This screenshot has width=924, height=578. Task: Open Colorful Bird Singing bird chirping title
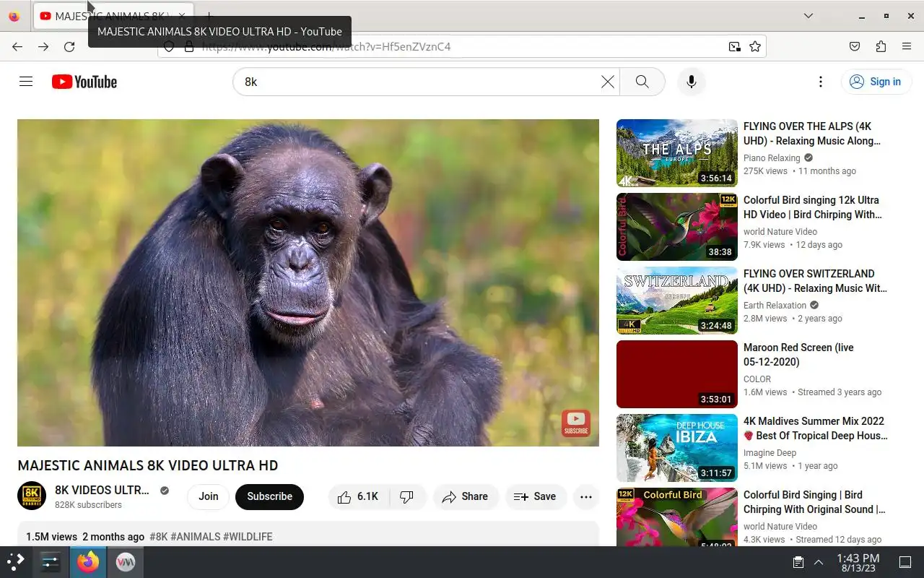(x=814, y=502)
